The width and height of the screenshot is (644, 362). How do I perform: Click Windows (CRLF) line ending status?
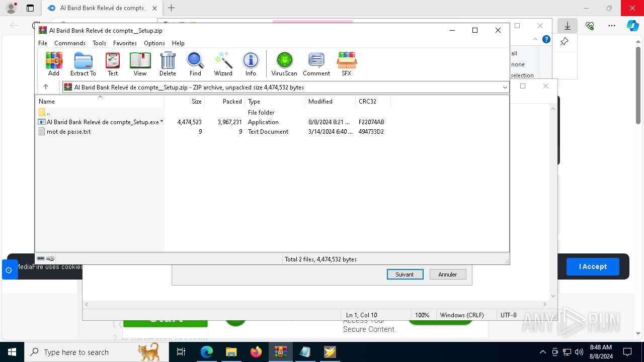click(462, 315)
